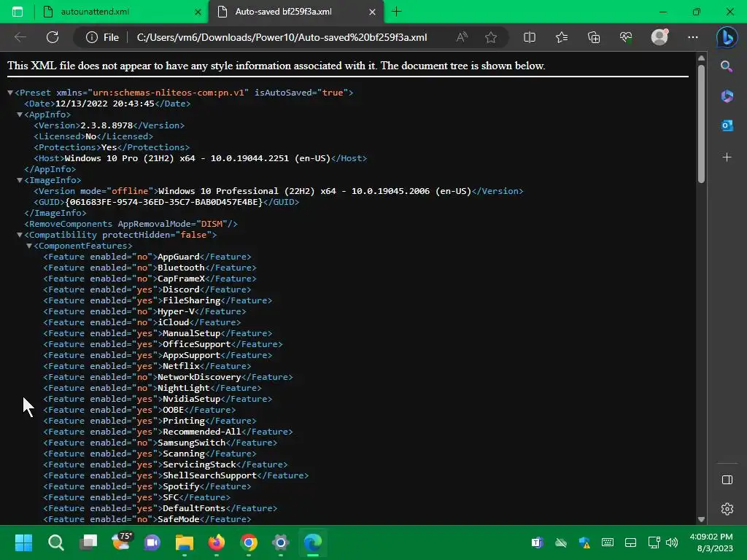Open Outlook in the sidebar
Viewport: 747px width, 560px height.
point(727,125)
